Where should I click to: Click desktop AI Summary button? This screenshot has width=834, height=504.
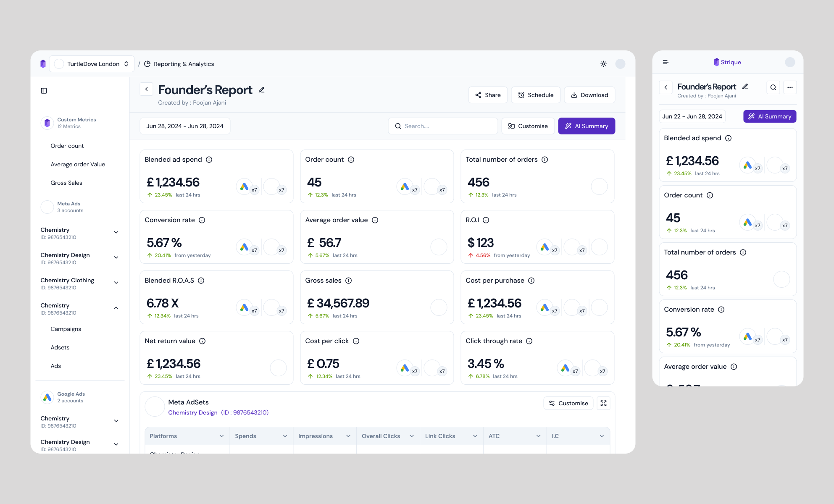pyautogui.click(x=587, y=126)
